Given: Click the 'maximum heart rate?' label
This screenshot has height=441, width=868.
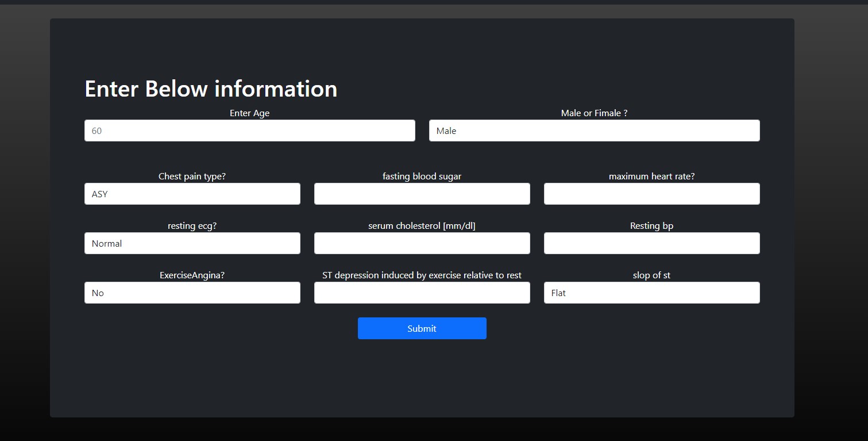Looking at the screenshot, I should pyautogui.click(x=651, y=177).
